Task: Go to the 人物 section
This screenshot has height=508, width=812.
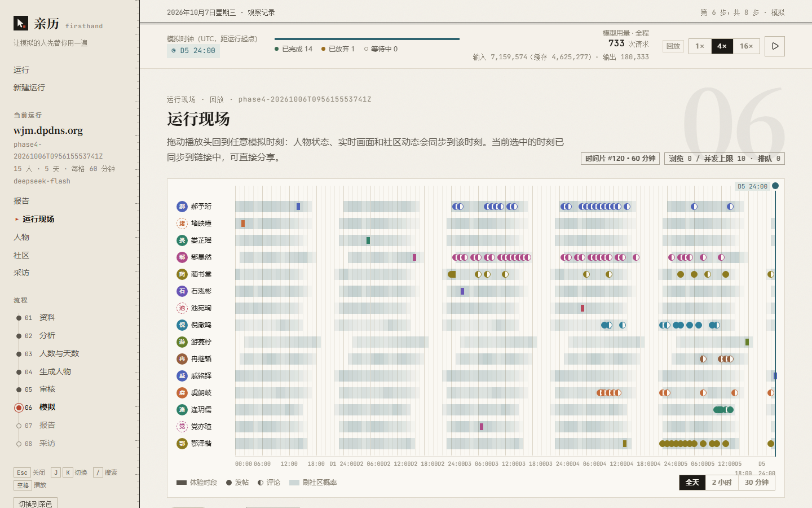Action: (21, 237)
